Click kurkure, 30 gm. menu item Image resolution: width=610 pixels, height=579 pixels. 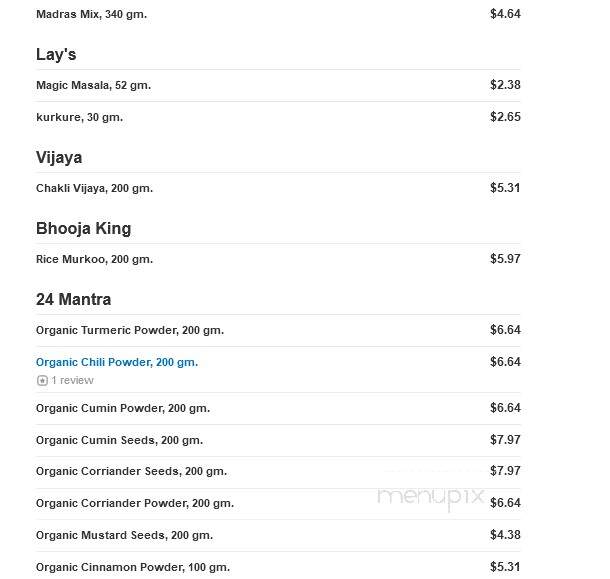tap(79, 117)
